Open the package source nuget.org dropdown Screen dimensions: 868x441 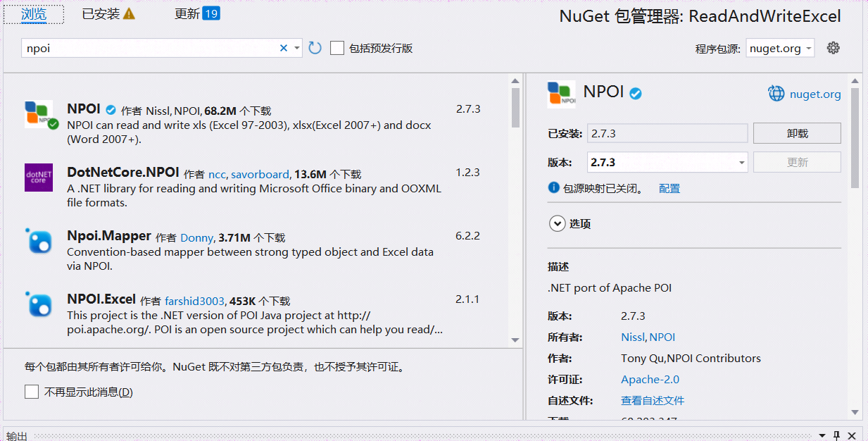click(780, 48)
